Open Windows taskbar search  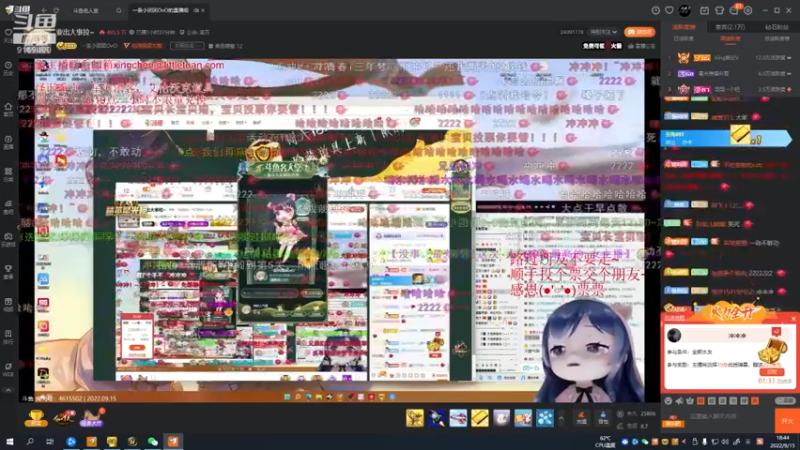(30, 441)
